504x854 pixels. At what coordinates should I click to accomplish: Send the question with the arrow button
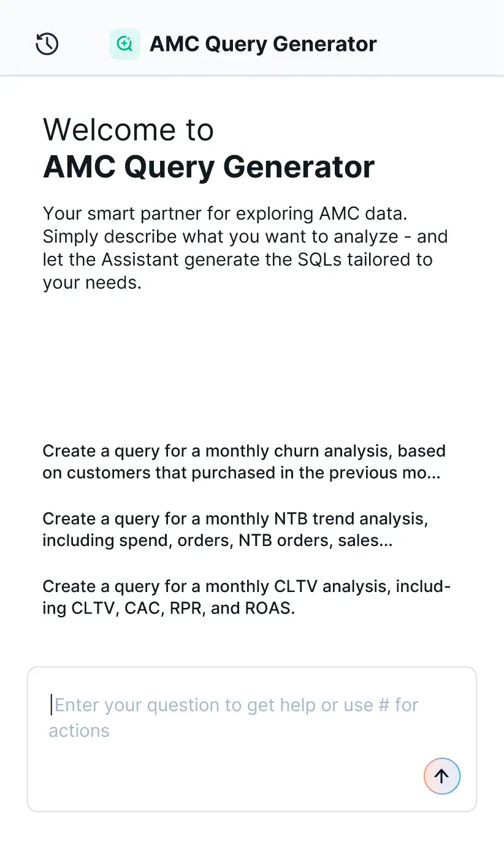pos(441,776)
